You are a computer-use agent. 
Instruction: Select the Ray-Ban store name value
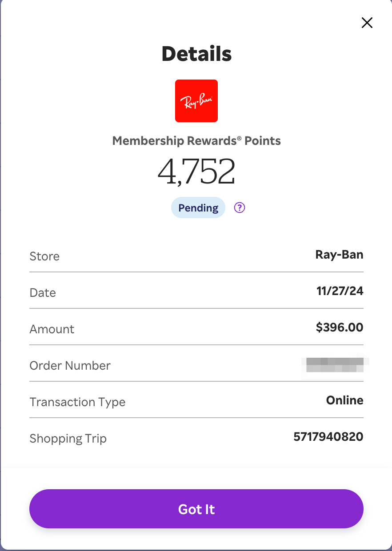(339, 255)
